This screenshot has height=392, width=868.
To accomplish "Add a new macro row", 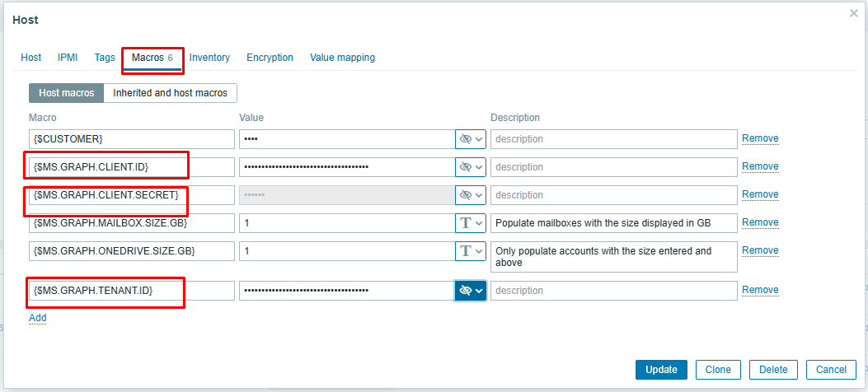I will pos(38,317).
